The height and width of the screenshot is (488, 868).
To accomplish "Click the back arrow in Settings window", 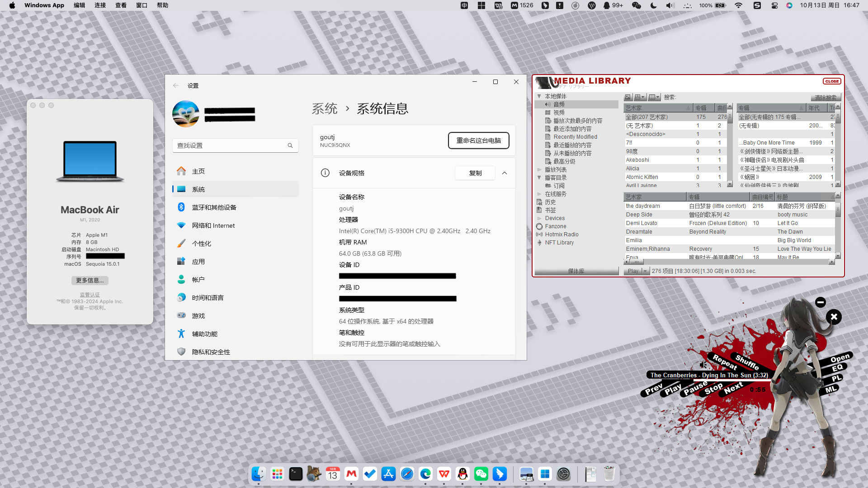I will pos(176,85).
